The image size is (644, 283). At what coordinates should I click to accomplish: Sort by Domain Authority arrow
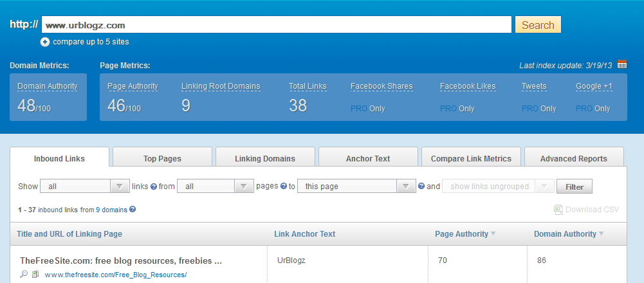(602, 233)
